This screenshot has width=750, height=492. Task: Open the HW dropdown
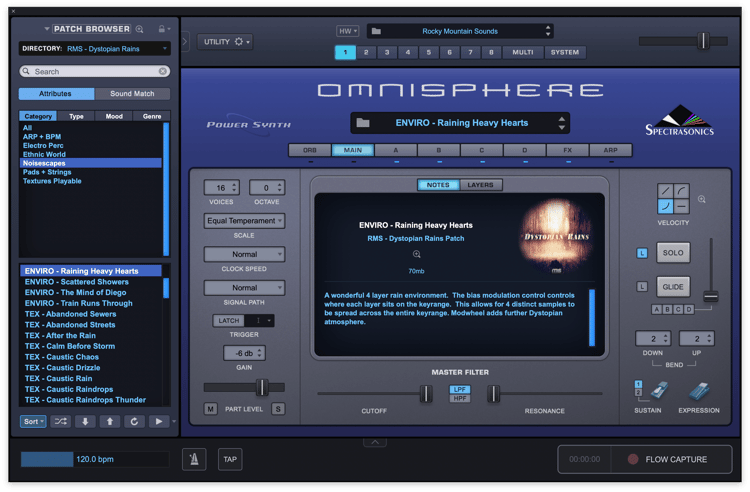348,31
